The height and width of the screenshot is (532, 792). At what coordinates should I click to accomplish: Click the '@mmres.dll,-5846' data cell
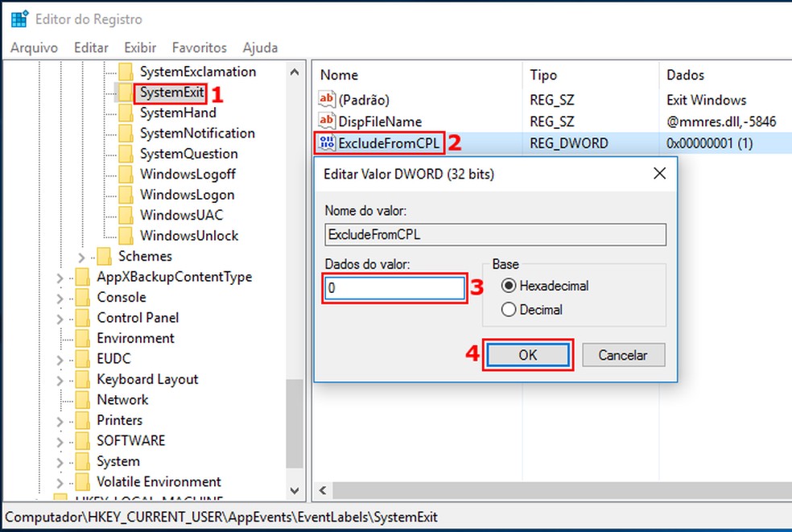(721, 122)
